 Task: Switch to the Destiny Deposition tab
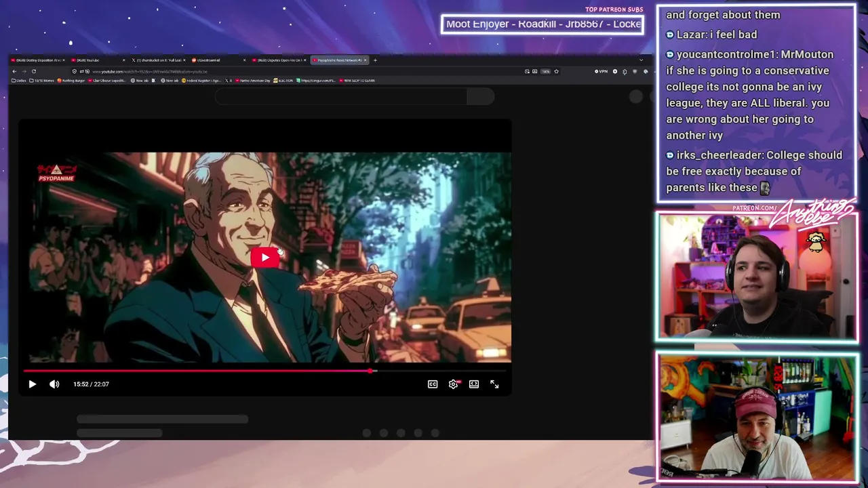(x=37, y=60)
